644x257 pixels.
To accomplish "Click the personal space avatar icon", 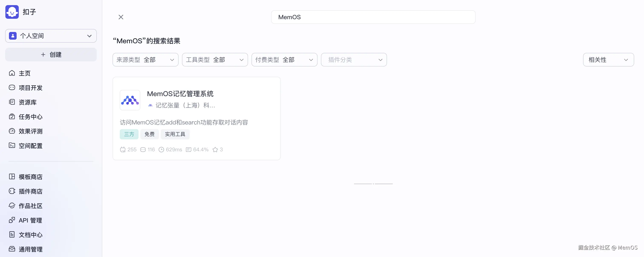I will click(x=13, y=36).
